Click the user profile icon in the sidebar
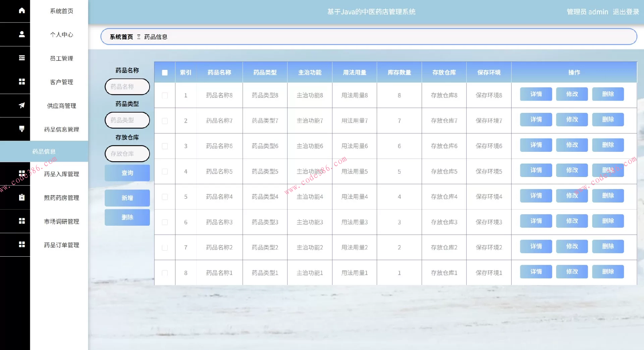 tap(22, 34)
